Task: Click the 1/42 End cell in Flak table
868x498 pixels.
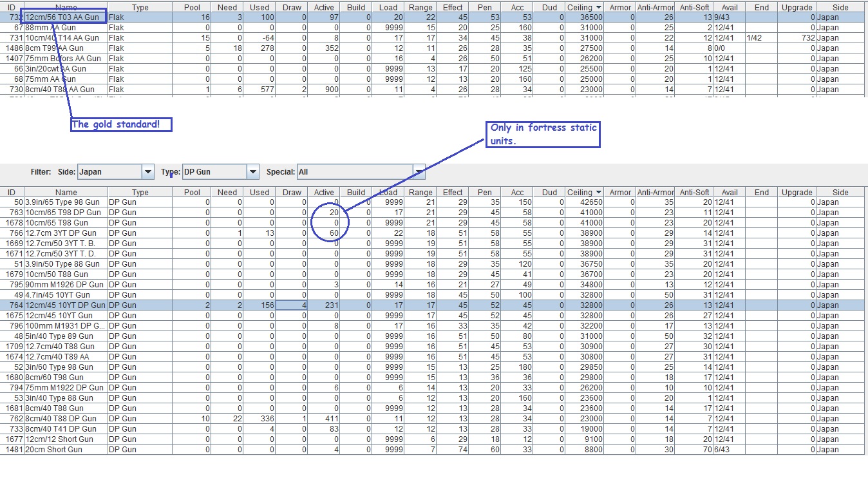Action: 762,38
